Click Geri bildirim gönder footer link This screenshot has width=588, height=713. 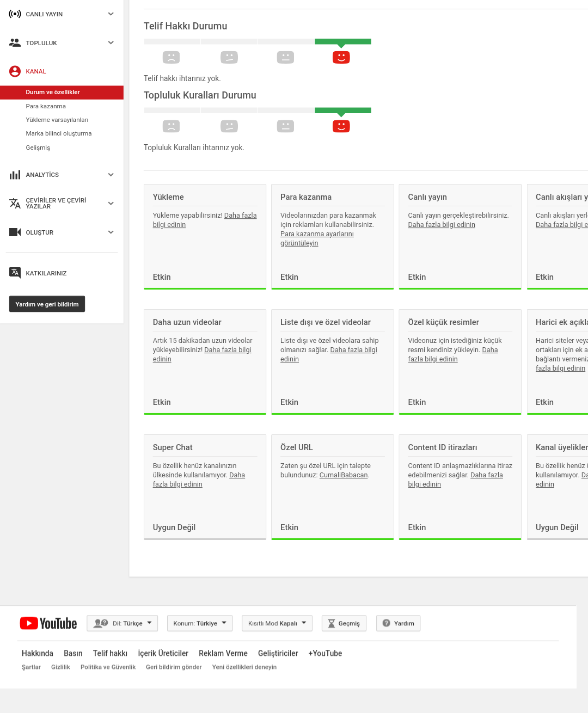174,667
